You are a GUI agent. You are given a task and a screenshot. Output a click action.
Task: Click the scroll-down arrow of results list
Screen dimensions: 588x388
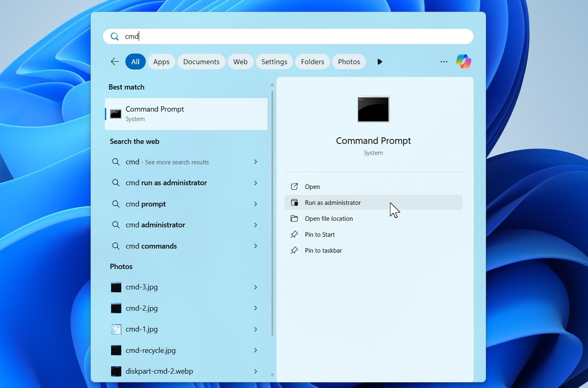click(x=272, y=375)
